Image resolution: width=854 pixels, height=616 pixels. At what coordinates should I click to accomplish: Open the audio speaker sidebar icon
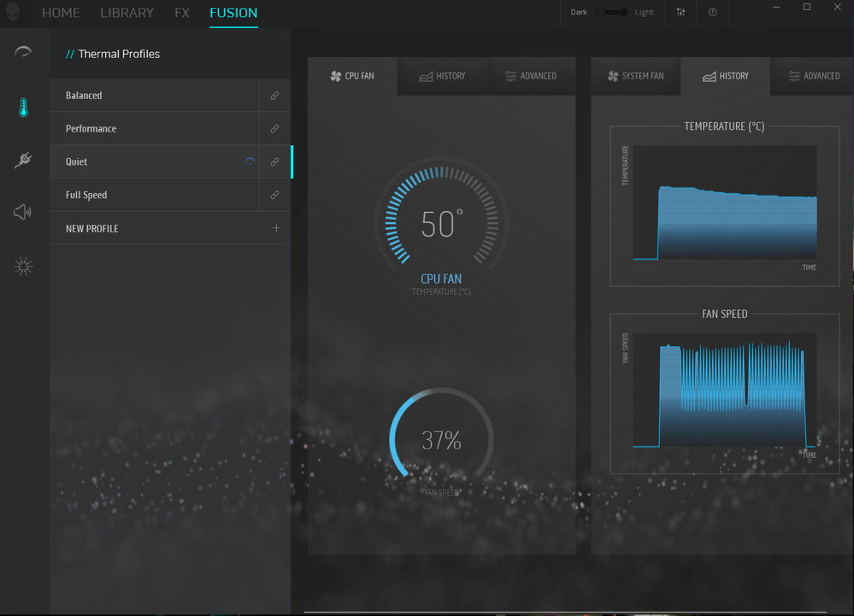coord(23,212)
